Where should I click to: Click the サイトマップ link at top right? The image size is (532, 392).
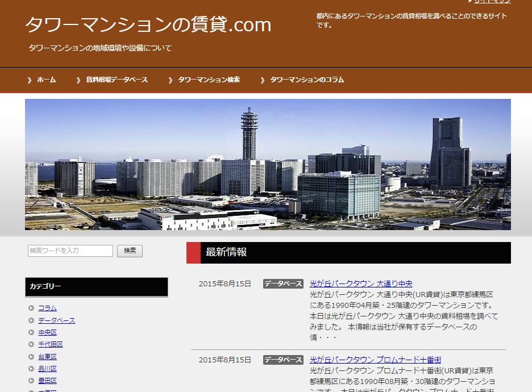493,1
